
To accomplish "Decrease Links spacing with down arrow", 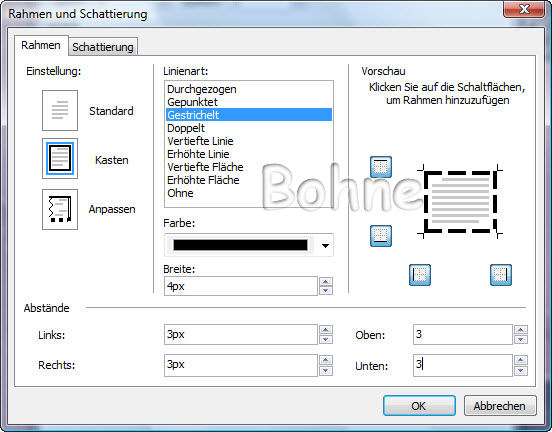I will pyautogui.click(x=326, y=339).
